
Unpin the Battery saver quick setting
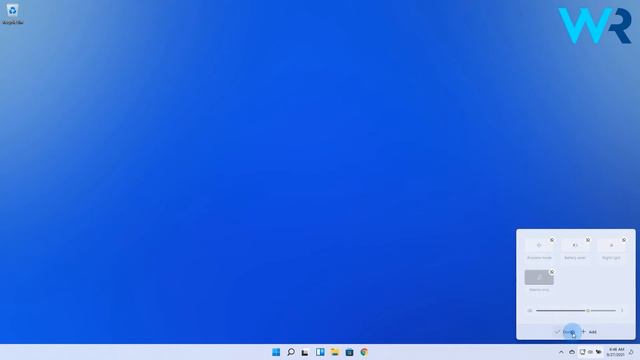coord(588,240)
